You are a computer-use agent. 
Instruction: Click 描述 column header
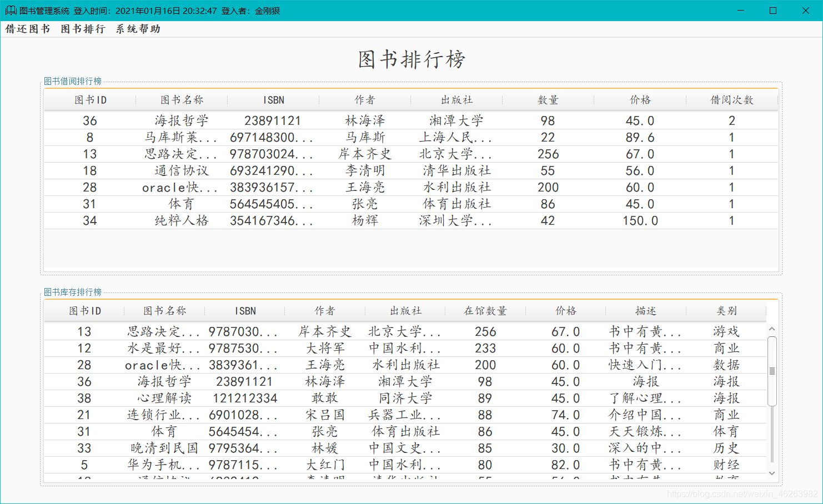(646, 311)
